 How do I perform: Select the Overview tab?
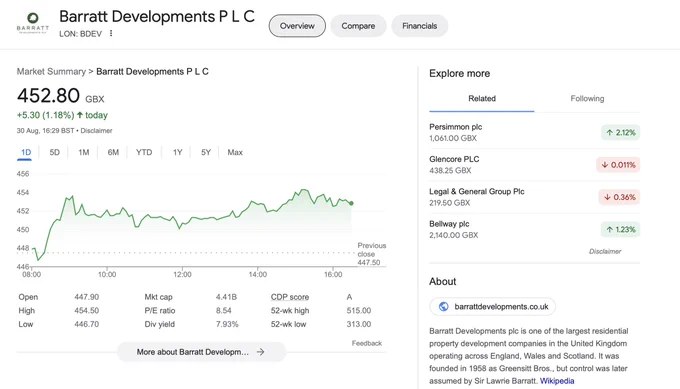coord(297,26)
